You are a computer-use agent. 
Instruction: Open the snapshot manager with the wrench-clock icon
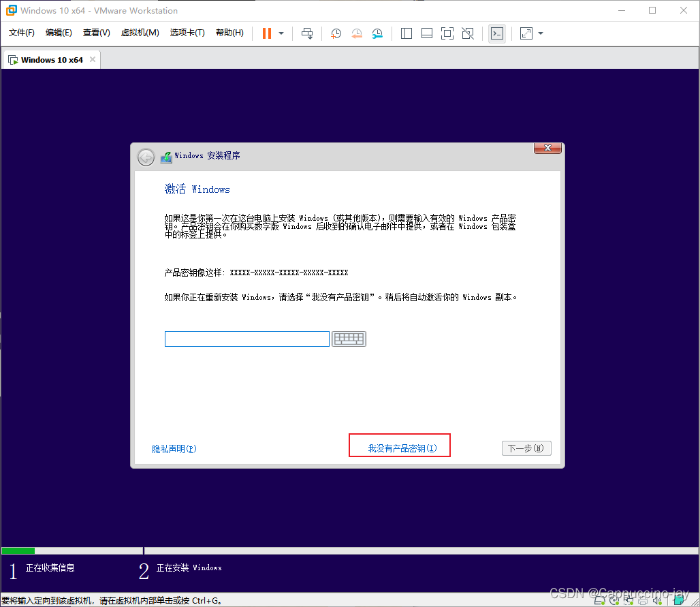(378, 33)
